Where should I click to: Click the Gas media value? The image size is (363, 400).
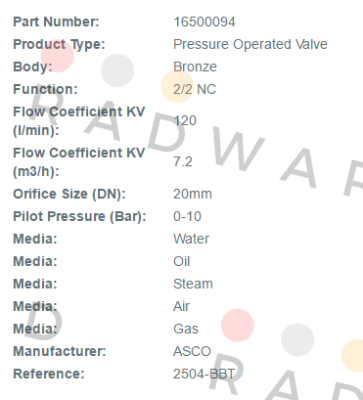(186, 329)
